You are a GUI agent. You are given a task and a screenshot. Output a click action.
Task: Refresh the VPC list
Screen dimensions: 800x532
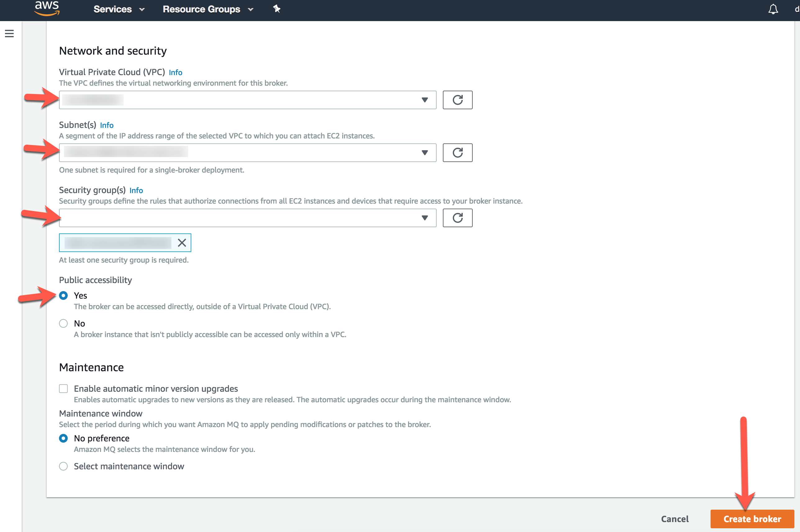(x=457, y=100)
